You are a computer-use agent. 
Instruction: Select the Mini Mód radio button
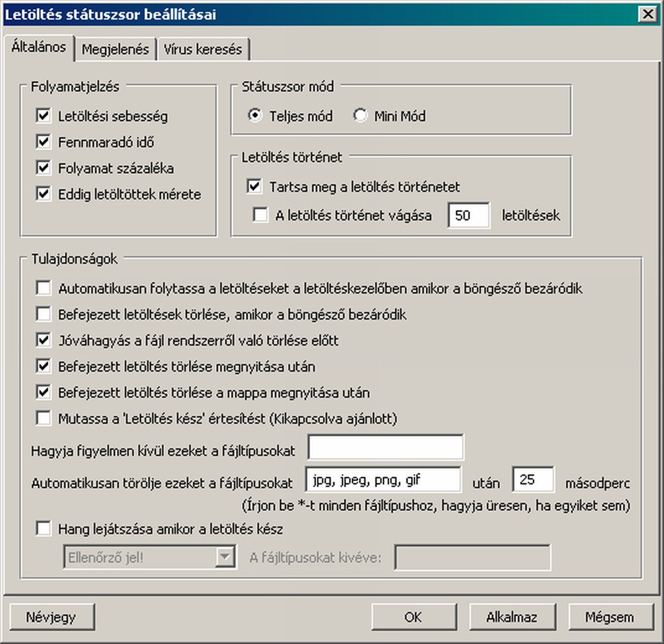click(x=360, y=116)
